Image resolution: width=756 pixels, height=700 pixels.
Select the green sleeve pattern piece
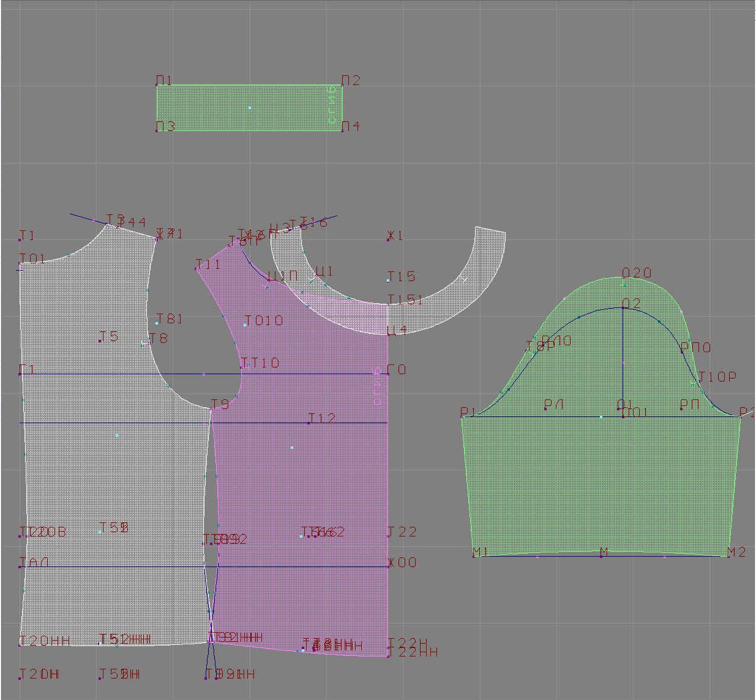pos(600,478)
